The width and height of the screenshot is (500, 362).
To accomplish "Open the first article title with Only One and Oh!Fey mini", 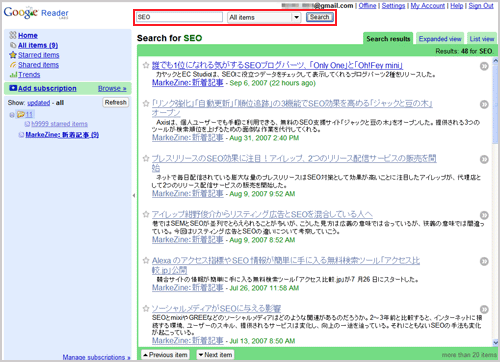I will point(277,65).
